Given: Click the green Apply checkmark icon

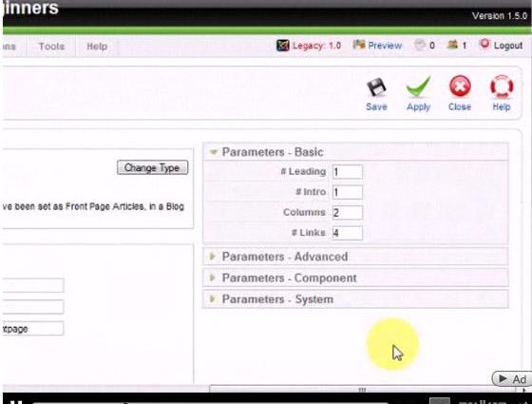Looking at the screenshot, I should click(x=418, y=87).
